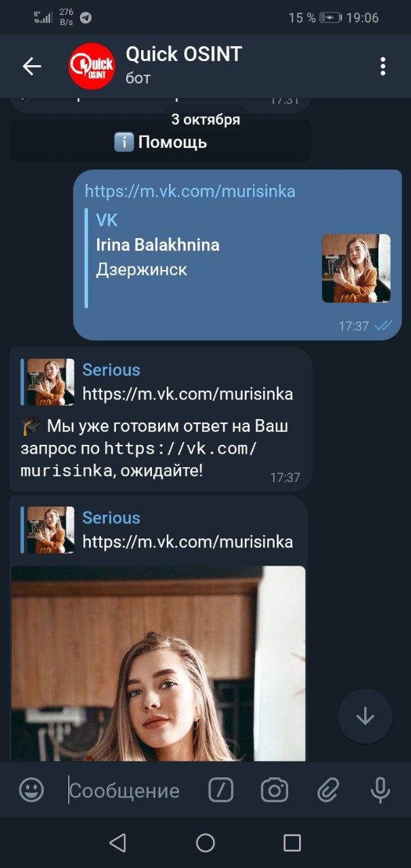Tap the Irina Balakhnina preview title
Image resolution: width=411 pixels, height=868 pixels.
coord(157,245)
